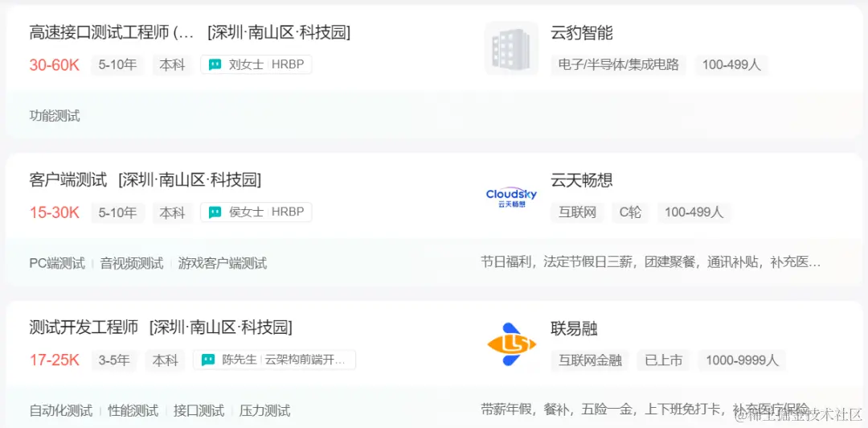Click chat icon beside 侯女士 HRBP

tap(215, 212)
